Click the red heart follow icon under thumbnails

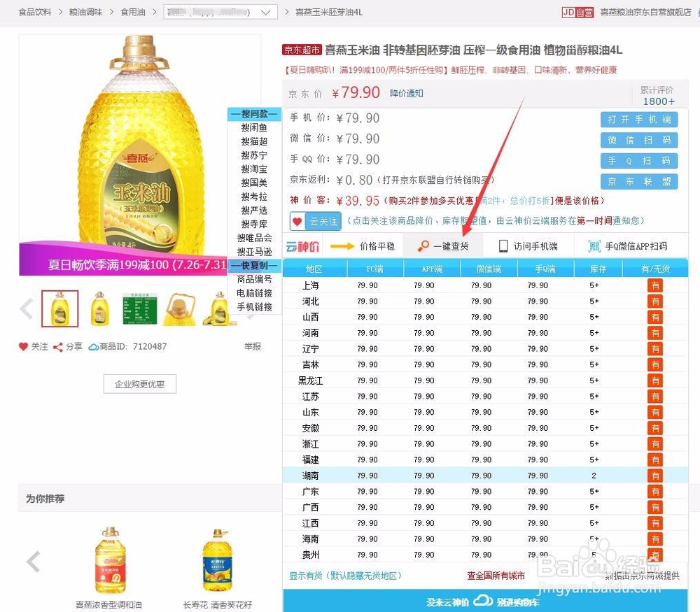pyautogui.click(x=23, y=347)
